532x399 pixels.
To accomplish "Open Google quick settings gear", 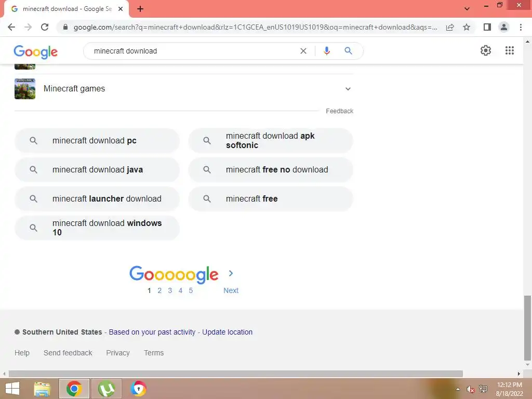I will [x=486, y=50].
